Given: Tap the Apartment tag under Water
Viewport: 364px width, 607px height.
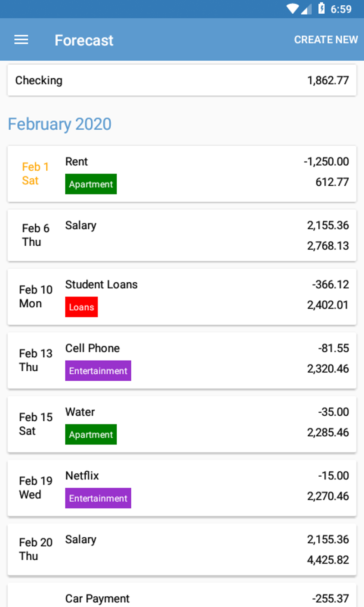Looking at the screenshot, I should (x=91, y=435).
